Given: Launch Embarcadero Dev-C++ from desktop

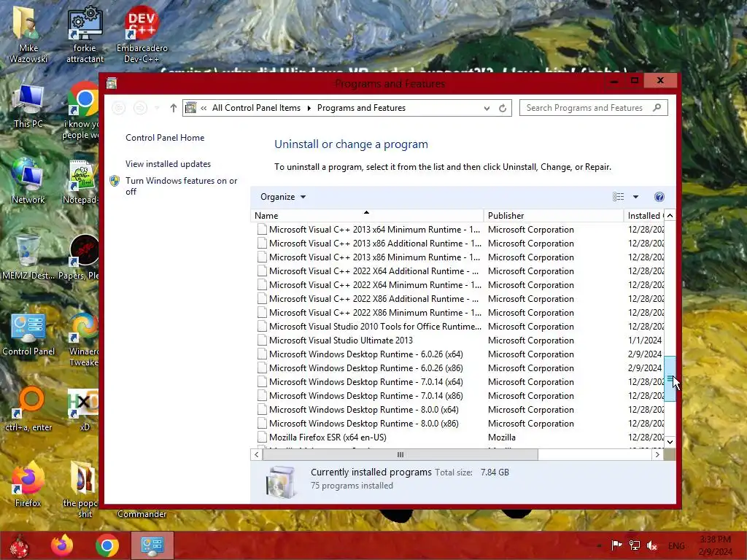Looking at the screenshot, I should [142, 34].
